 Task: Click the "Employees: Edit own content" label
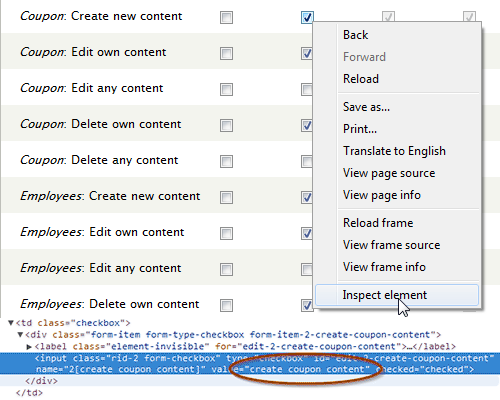click(102, 232)
